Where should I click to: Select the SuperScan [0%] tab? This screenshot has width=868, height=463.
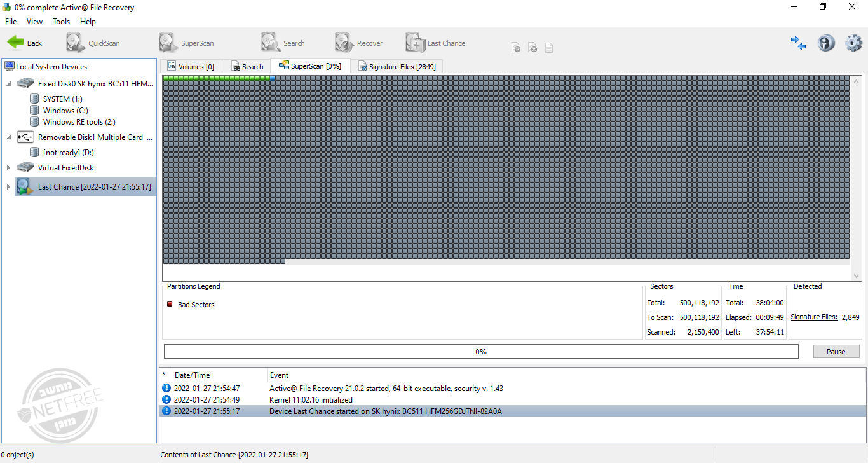(310, 66)
